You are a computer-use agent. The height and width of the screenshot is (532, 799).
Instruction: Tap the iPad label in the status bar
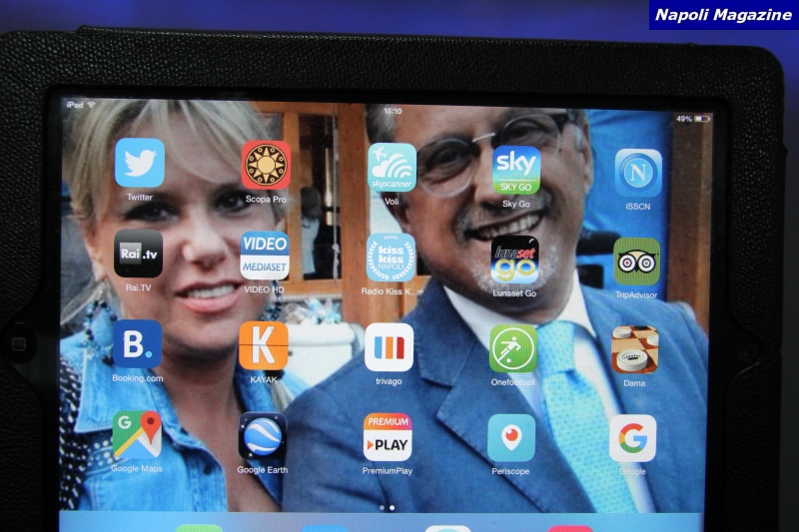(74, 105)
